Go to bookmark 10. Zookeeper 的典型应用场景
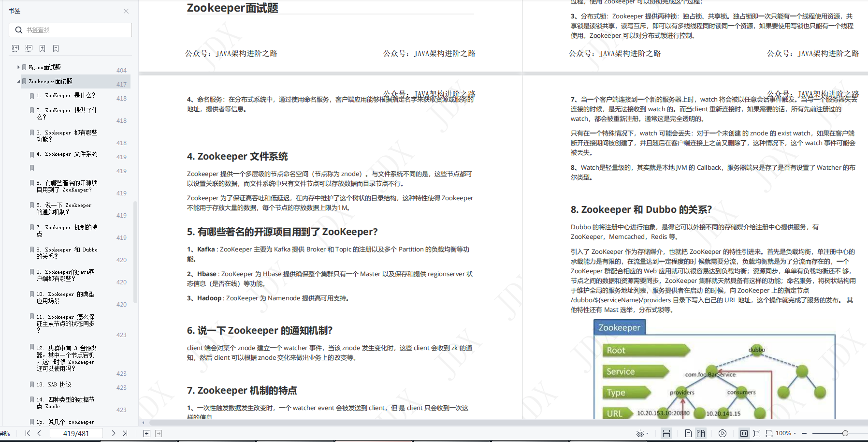Image resolution: width=868 pixels, height=442 pixels. point(66,297)
